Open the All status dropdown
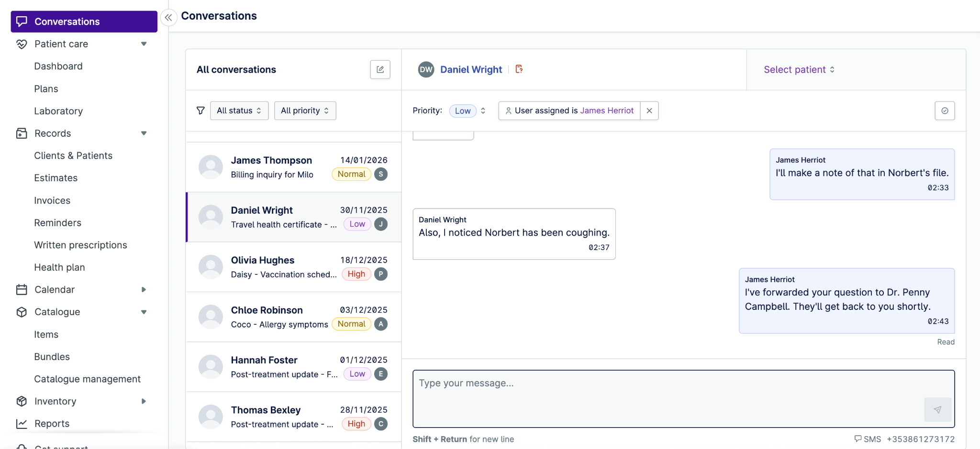This screenshot has height=449, width=980. (x=239, y=110)
